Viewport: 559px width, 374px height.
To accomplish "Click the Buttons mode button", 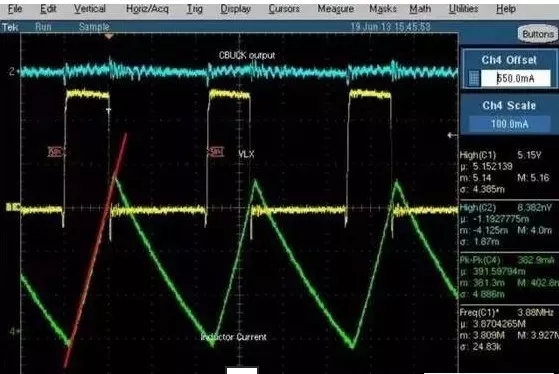I will pyautogui.click(x=538, y=34).
